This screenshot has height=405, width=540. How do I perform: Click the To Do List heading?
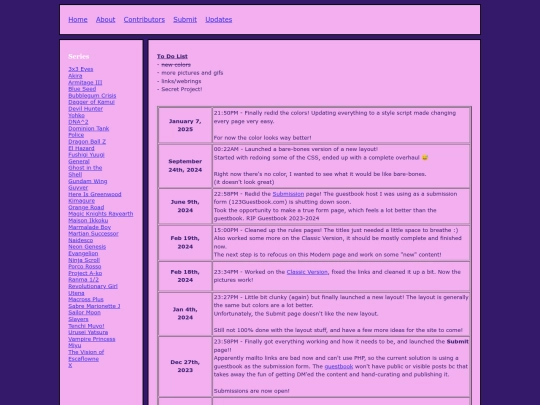(x=172, y=56)
